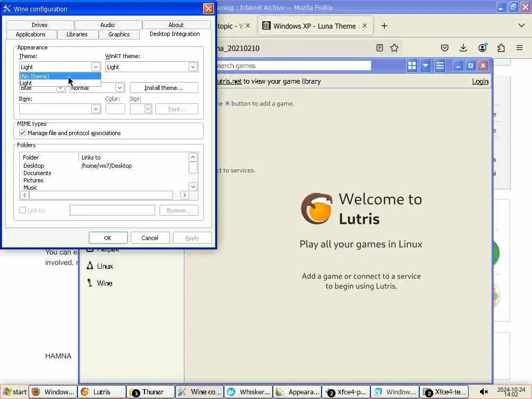Image resolution: width=532 pixels, height=399 pixels.
Task: Open new tab in Firefox
Action: click(384, 26)
